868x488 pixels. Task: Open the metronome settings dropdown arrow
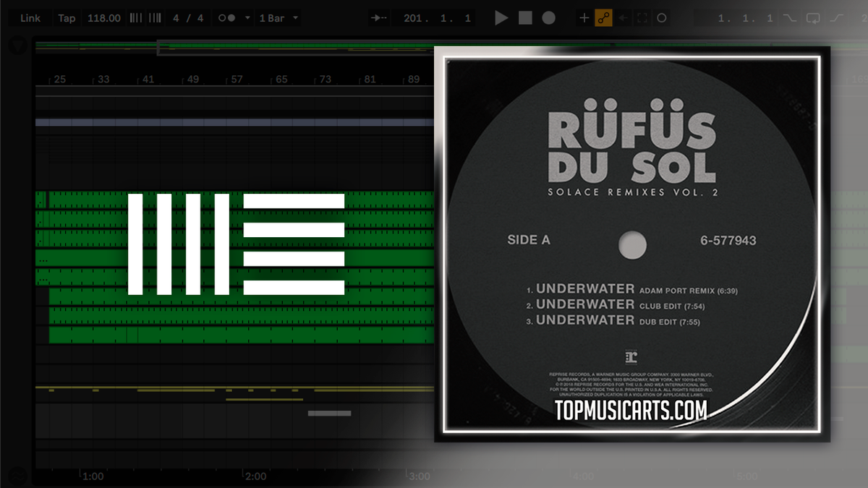[247, 17]
